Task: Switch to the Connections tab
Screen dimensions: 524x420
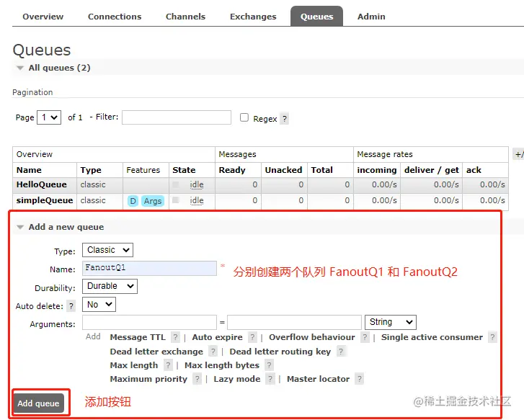Action: (x=115, y=17)
